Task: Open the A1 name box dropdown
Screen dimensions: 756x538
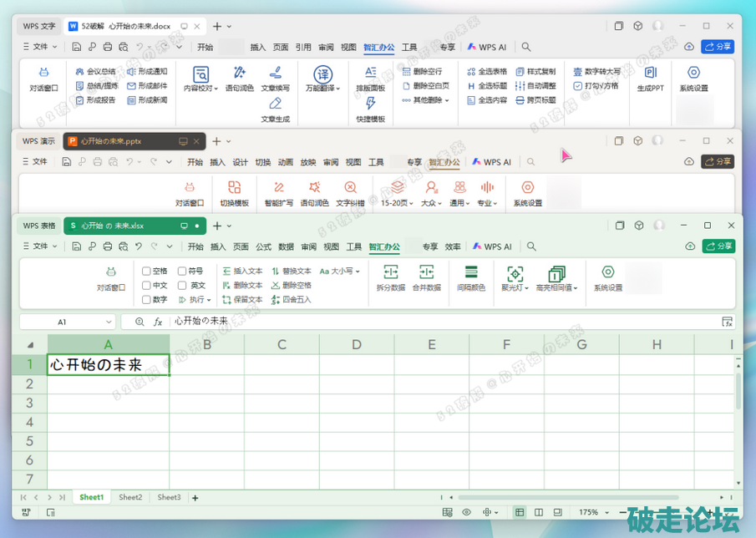Action: (109, 322)
